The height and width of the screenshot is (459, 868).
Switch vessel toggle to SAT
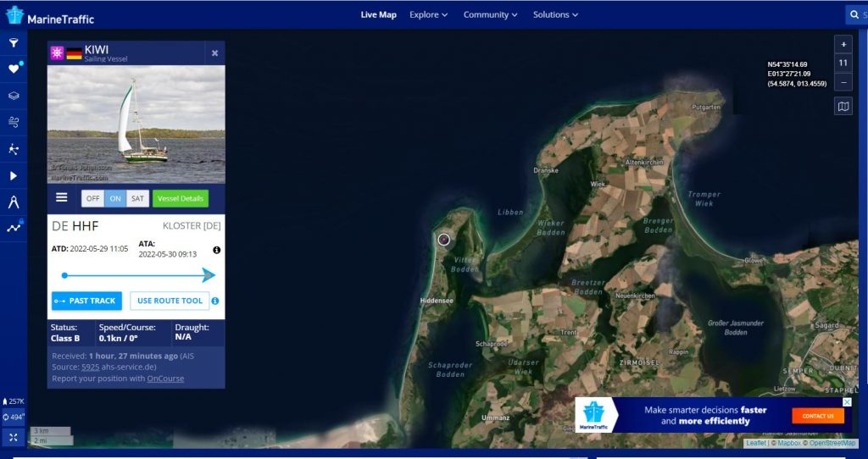pos(137,198)
